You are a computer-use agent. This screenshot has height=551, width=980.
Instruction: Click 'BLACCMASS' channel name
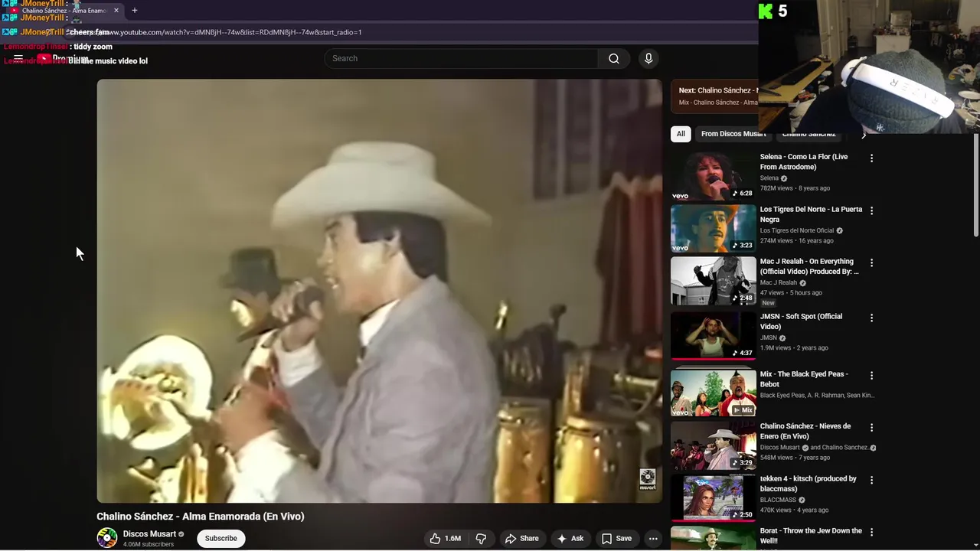778,500
